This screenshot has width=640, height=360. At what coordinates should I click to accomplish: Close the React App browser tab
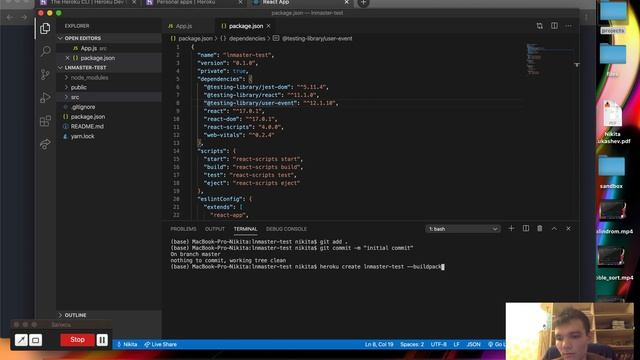coord(347,2)
